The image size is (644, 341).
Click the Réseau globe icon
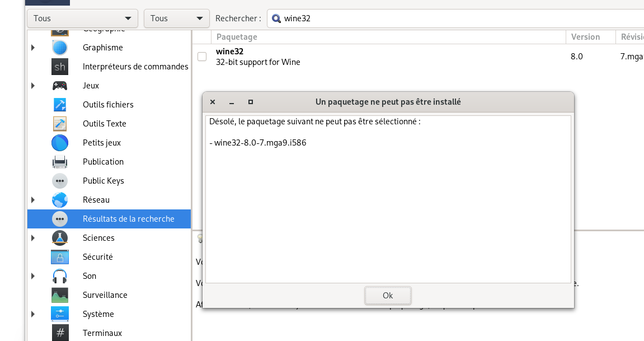tap(59, 200)
